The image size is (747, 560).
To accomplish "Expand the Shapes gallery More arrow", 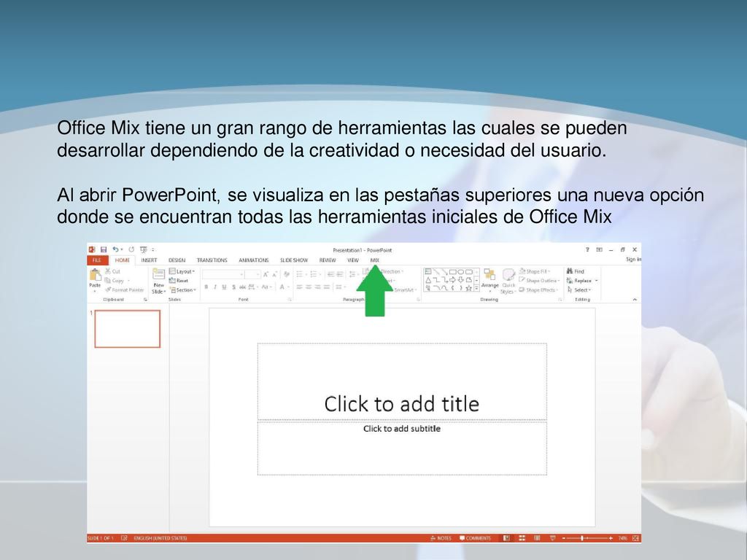I will 476,289.
